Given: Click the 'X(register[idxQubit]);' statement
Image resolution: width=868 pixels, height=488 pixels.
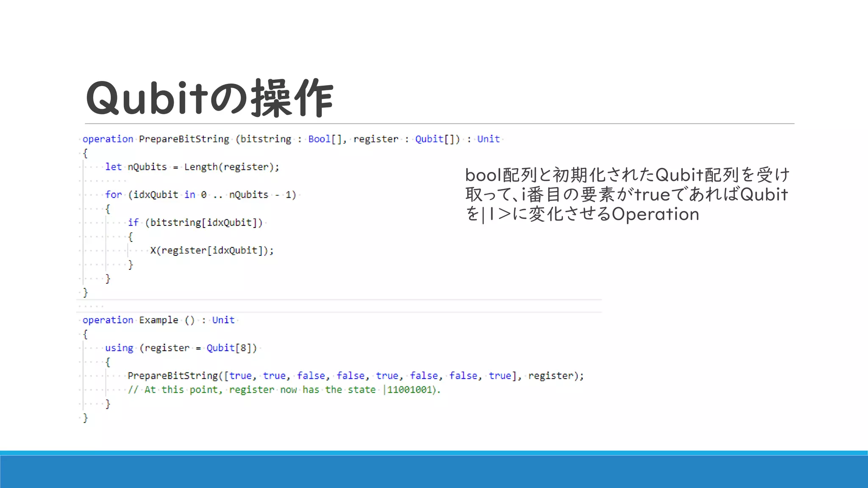Looking at the screenshot, I should tap(212, 250).
